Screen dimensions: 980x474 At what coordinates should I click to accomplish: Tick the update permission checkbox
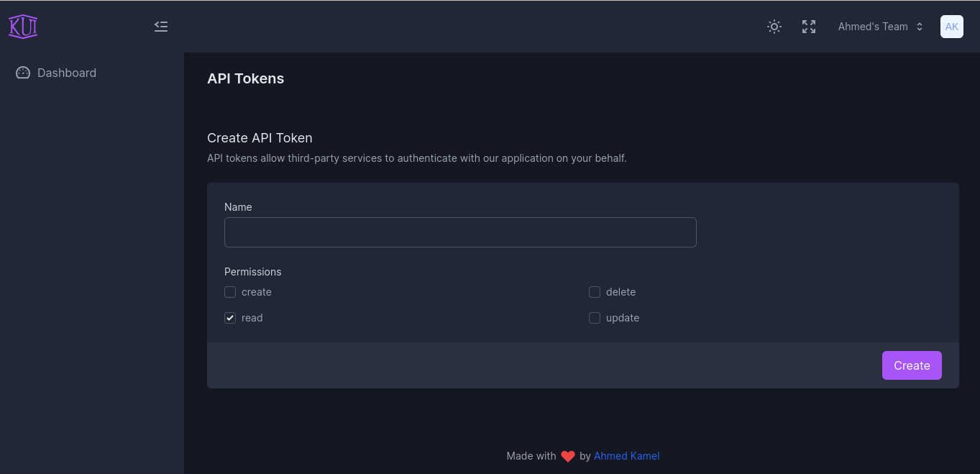click(595, 318)
